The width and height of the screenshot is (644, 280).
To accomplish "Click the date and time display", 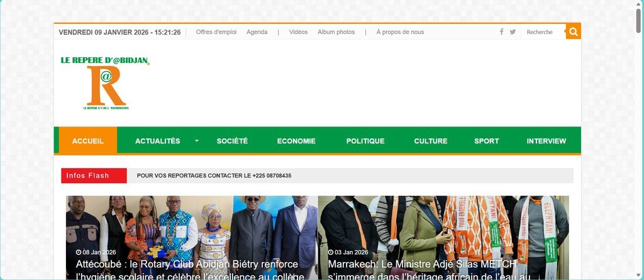I will (119, 32).
